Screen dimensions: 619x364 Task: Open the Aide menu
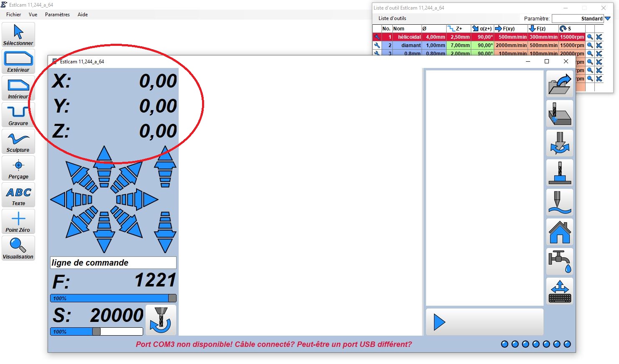(x=83, y=15)
